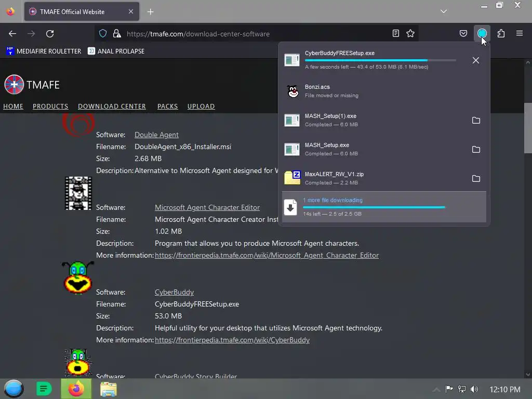Screen dimensions: 532x399
Task: Open the Microsoft Agent Character Editor link
Action: 207,207
